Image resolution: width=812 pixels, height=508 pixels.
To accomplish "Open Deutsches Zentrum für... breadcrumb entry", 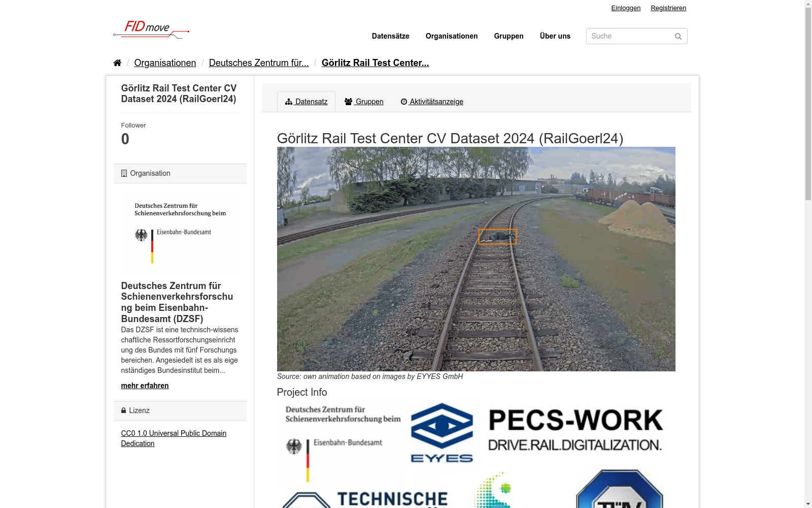I will (x=259, y=62).
